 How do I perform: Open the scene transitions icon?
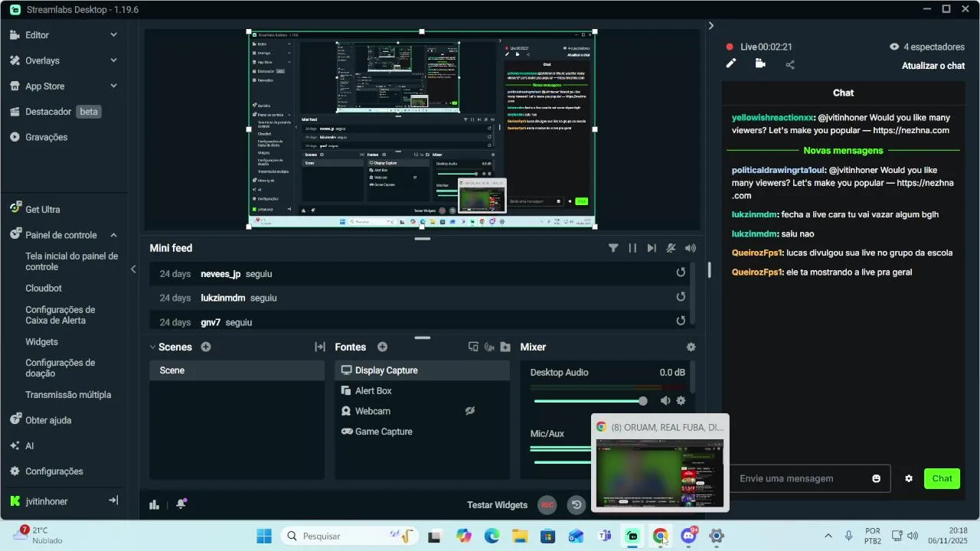pyautogui.click(x=320, y=347)
